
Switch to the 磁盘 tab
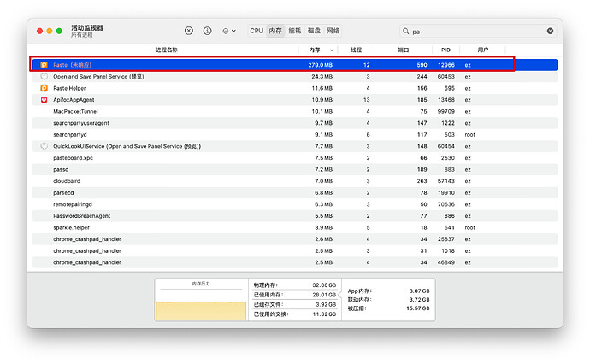314,31
